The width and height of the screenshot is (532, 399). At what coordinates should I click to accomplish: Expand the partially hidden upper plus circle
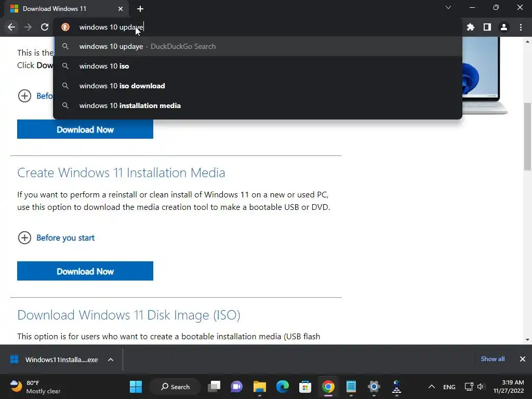pos(24,96)
